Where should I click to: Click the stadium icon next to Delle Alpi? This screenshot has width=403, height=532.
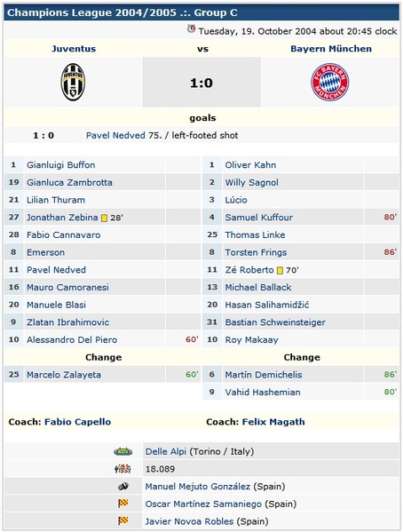coord(122,451)
